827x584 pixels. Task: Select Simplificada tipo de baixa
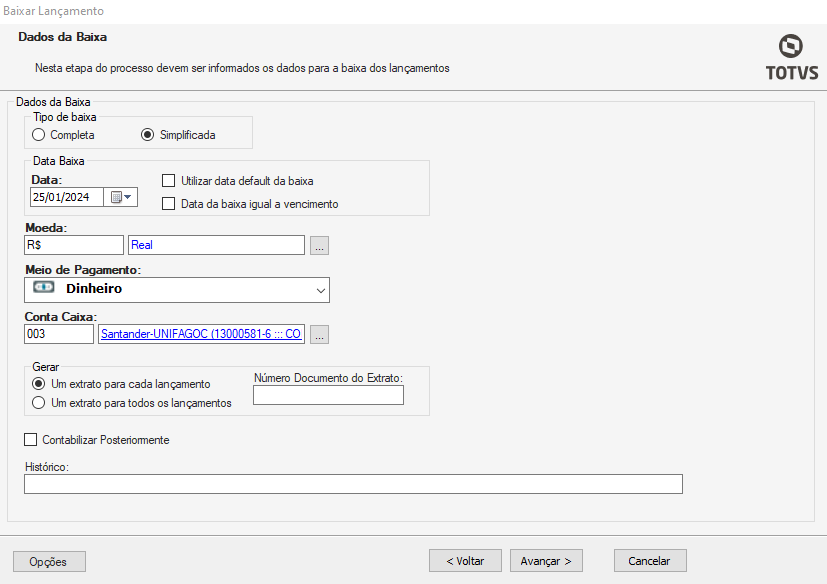(148, 134)
